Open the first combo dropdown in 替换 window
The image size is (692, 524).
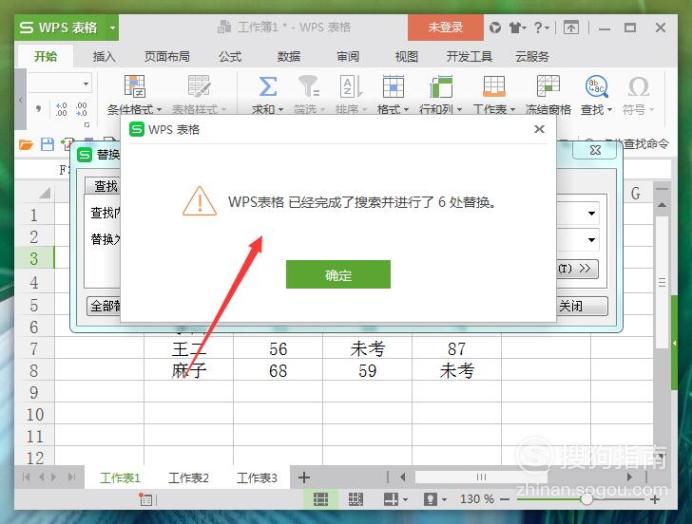[x=591, y=214]
